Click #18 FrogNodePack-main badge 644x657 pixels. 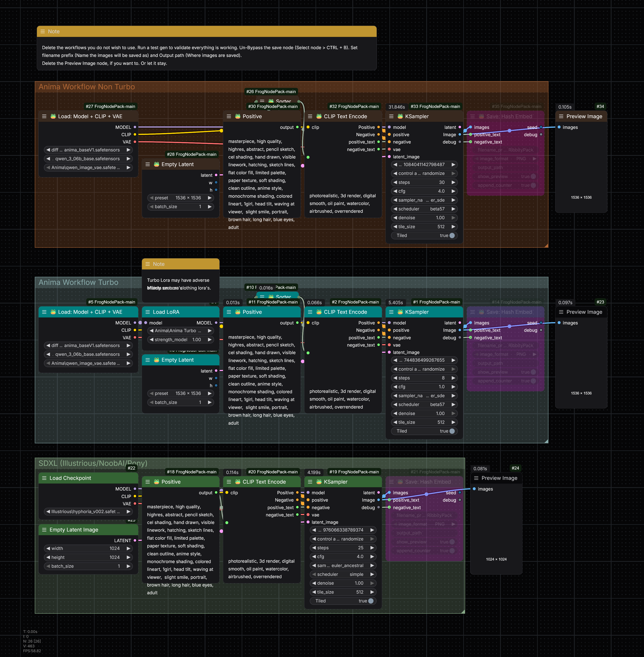pyautogui.click(x=192, y=472)
